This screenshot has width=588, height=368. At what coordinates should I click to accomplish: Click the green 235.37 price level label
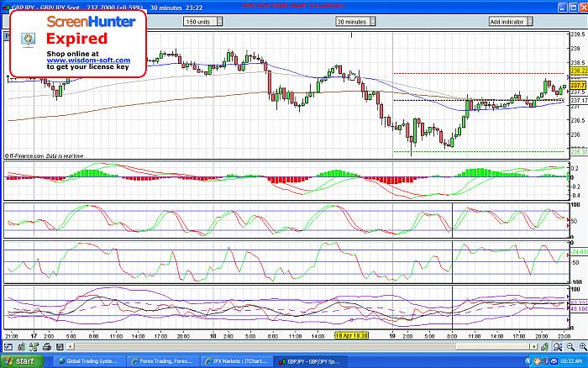[579, 152]
